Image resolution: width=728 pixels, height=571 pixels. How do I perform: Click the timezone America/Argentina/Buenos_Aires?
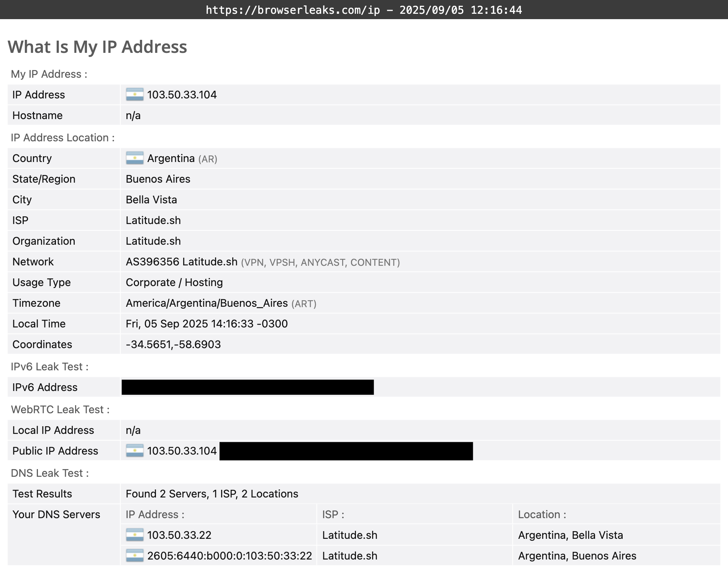pyautogui.click(x=207, y=303)
